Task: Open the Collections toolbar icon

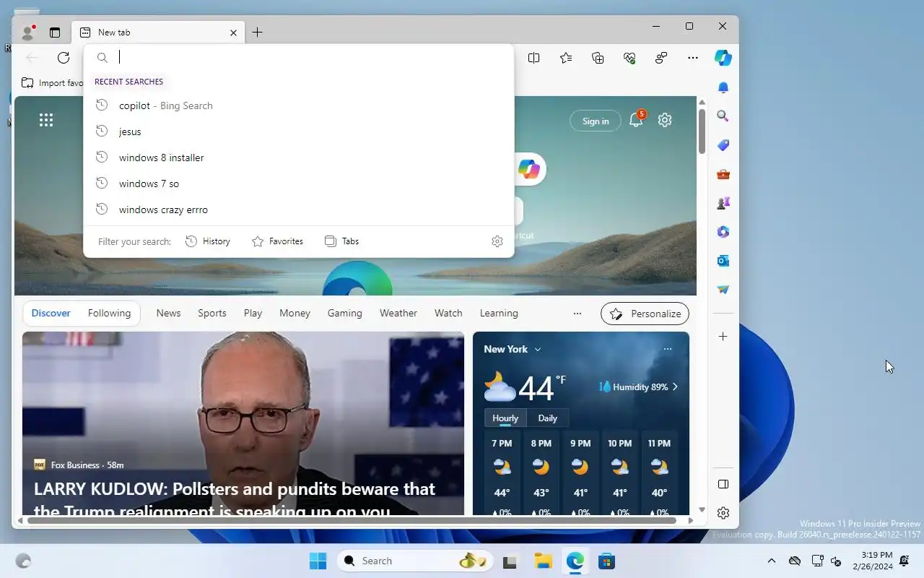Action: pos(598,58)
